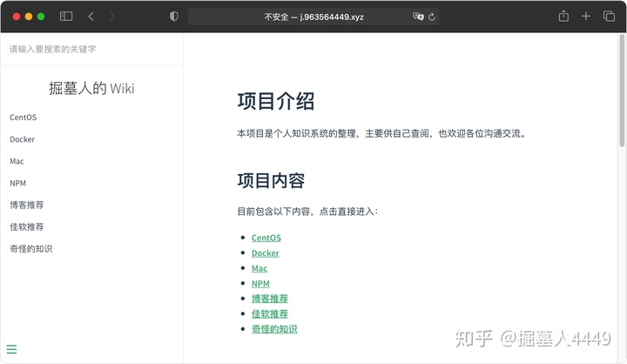Viewport: 627px width, 364px height.
Task: Open 奇怪的知识 in the sidebar
Action: click(x=31, y=249)
